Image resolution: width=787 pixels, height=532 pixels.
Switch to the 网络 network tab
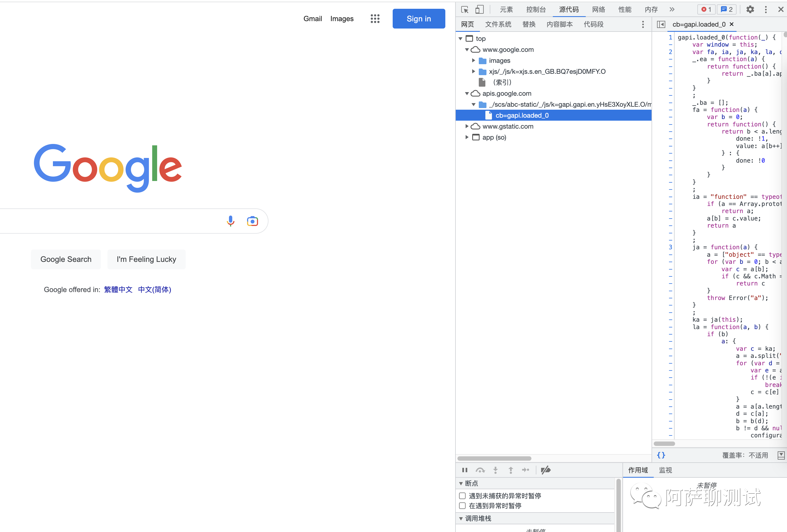598,10
